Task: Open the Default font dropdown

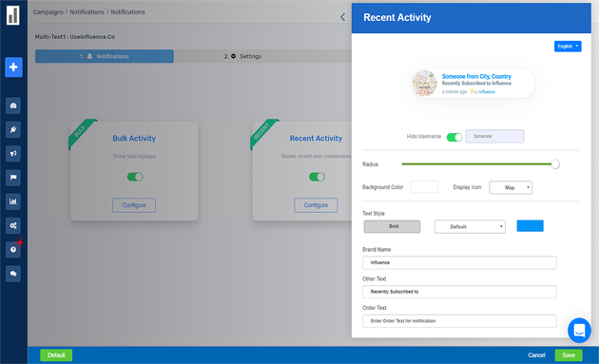Action: (470, 227)
